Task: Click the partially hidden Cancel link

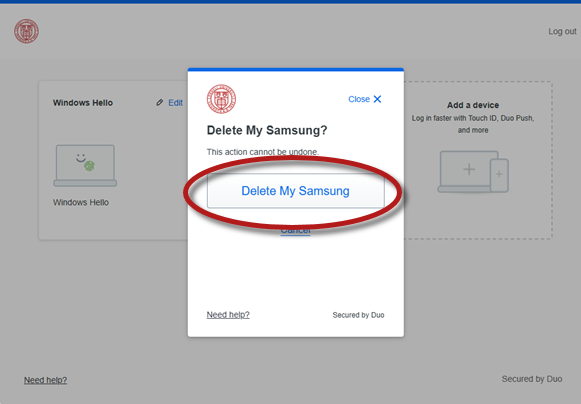Action: pyautogui.click(x=295, y=231)
